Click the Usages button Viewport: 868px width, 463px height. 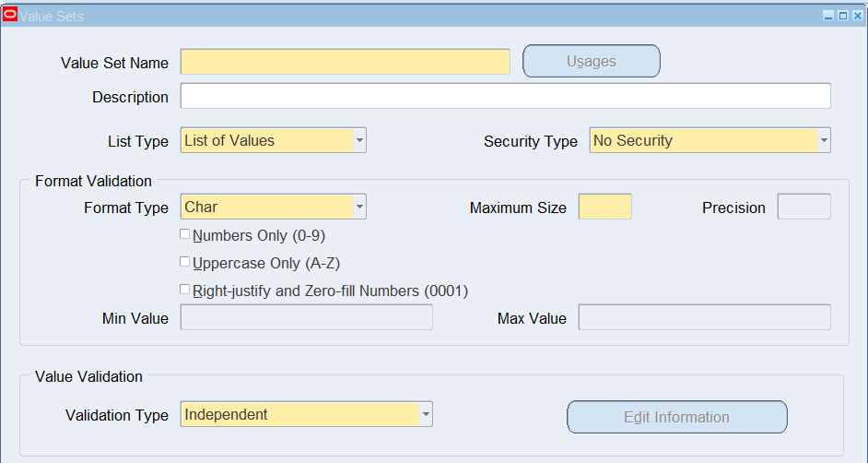pyautogui.click(x=592, y=61)
